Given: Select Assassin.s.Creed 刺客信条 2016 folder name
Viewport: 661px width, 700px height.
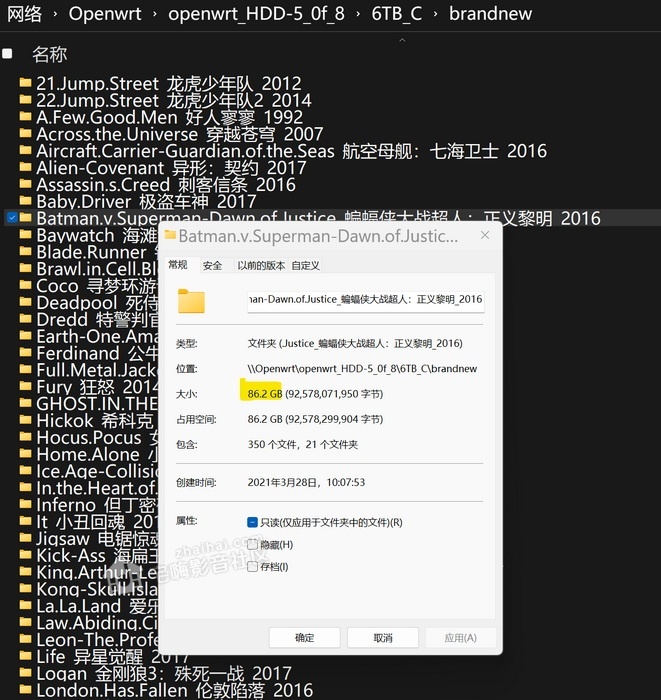Looking at the screenshot, I should pyautogui.click(x=166, y=184).
